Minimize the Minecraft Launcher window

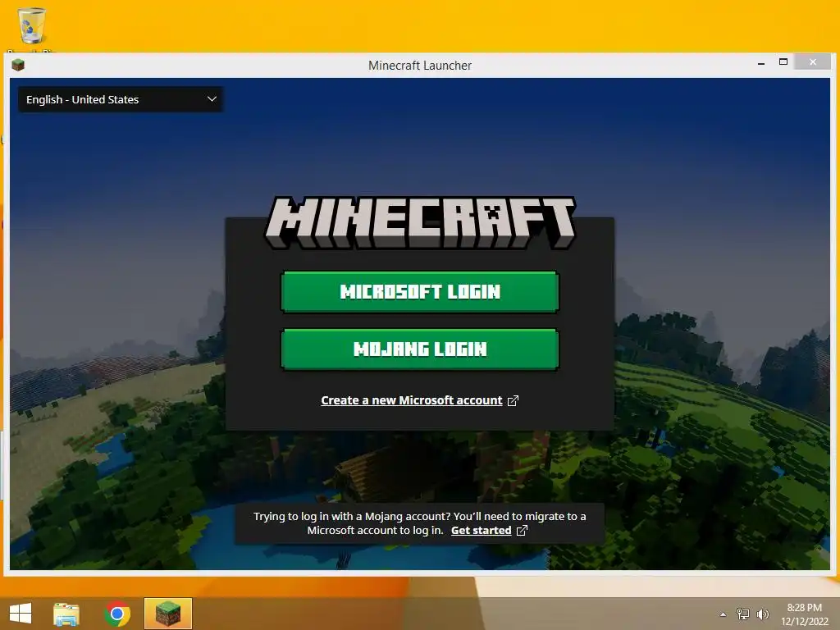click(x=760, y=63)
